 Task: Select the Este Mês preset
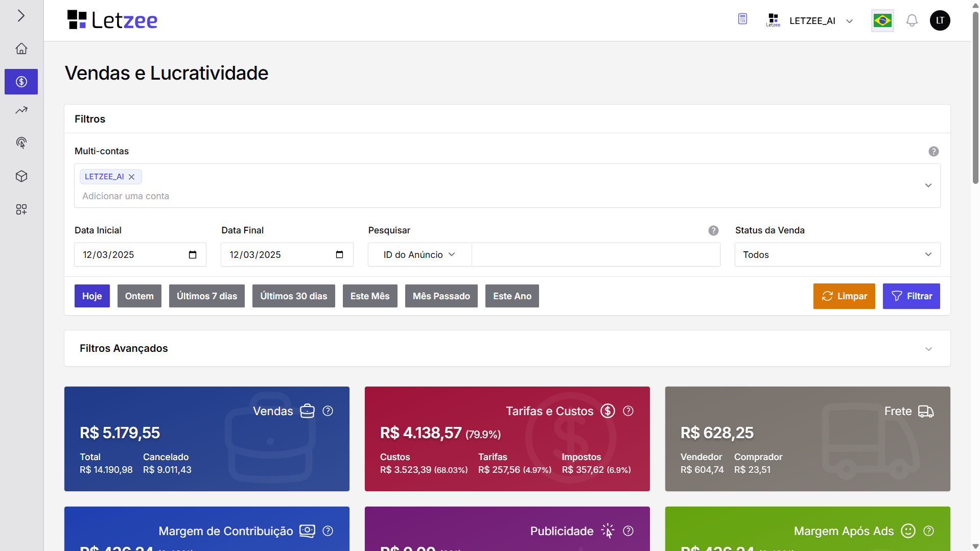370,296
